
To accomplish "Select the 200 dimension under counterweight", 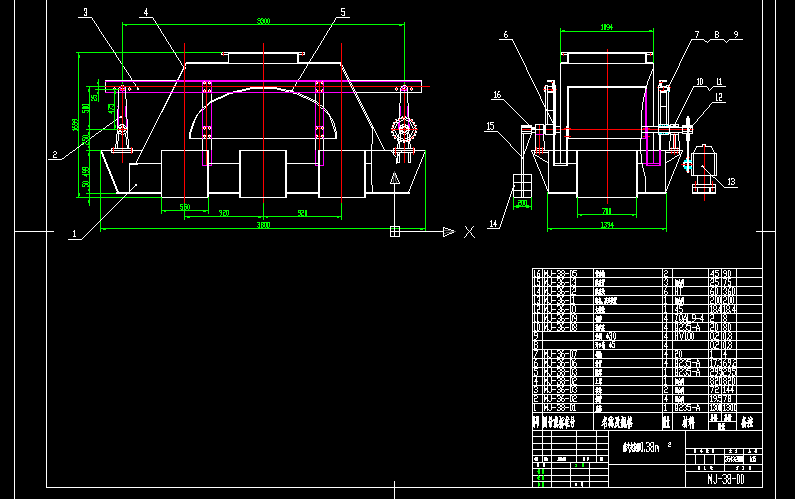I will pos(522,202).
